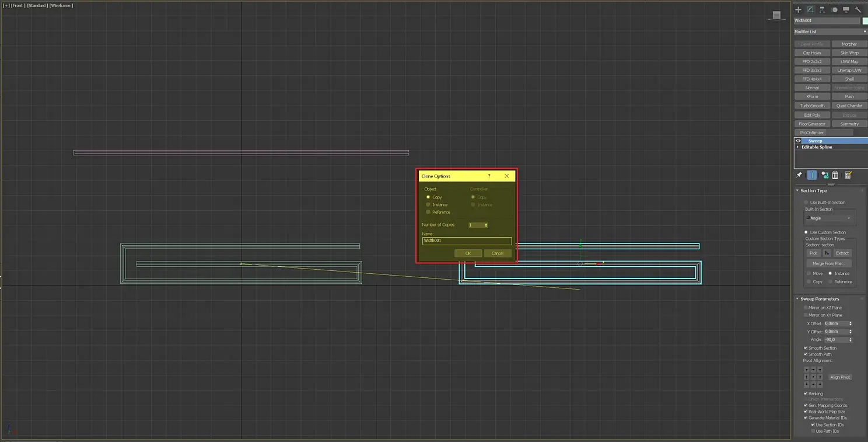Click the TurboSmooth modifier button
The height and width of the screenshot is (442, 868).
812,106
